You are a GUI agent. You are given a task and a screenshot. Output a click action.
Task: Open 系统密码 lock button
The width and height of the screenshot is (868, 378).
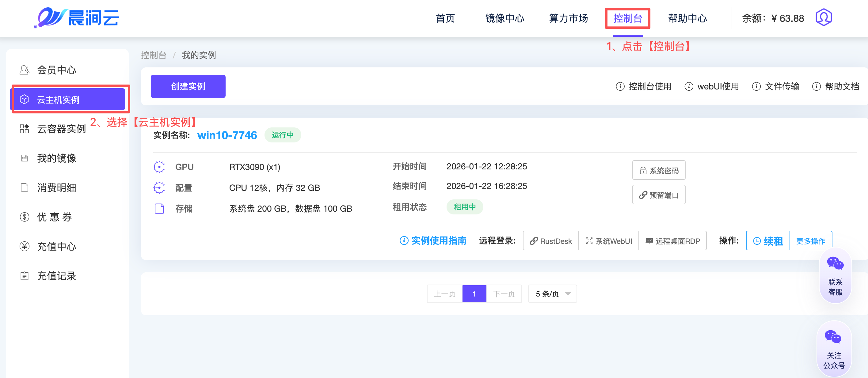click(658, 171)
